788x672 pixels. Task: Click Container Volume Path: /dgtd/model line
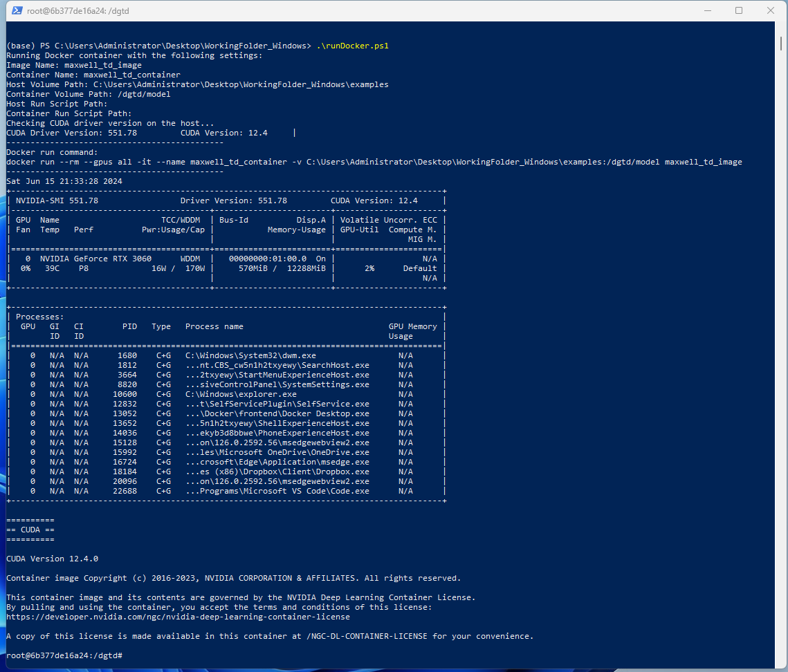(x=89, y=94)
